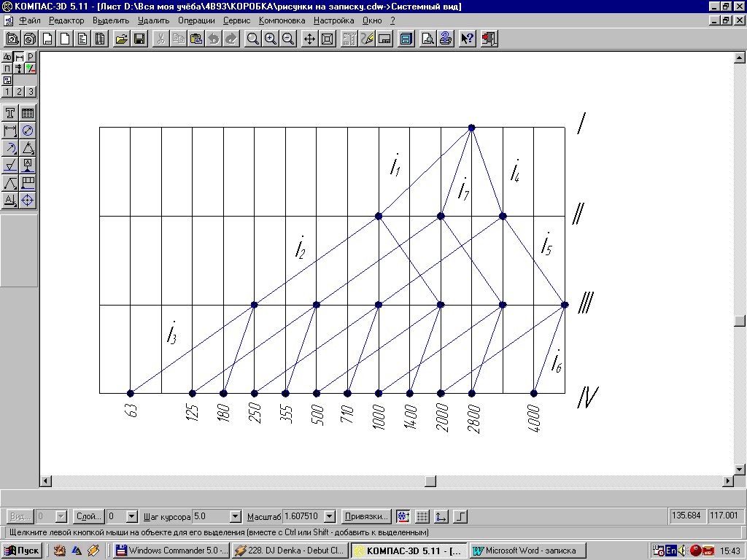The width and height of the screenshot is (747, 560).
Task: Activate the pan view four-arrow icon
Action: coord(309,39)
